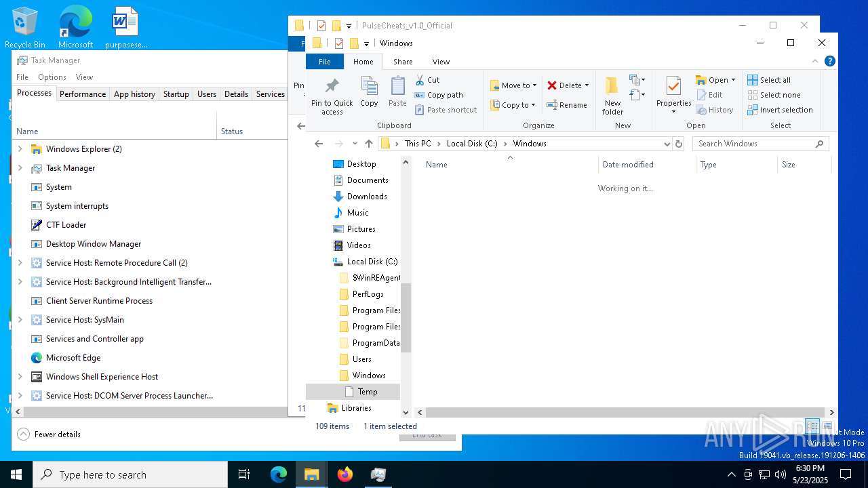
Task: Click the search magnifier in Search Windows box
Action: tap(819, 144)
